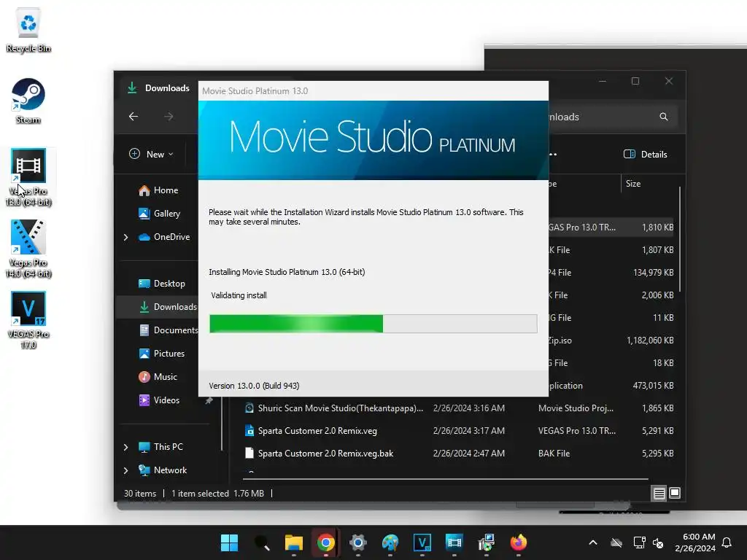The image size is (747, 560).
Task: Switch explorer to large thumbnails view
Action: point(675,493)
